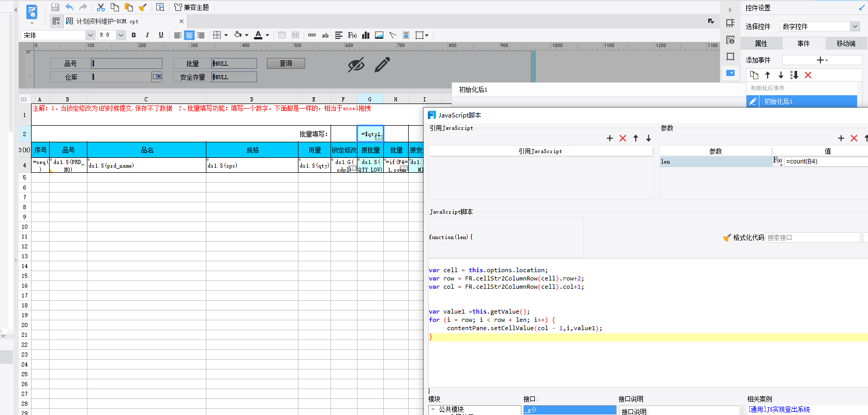Switch to the 移动端 tab

846,43
